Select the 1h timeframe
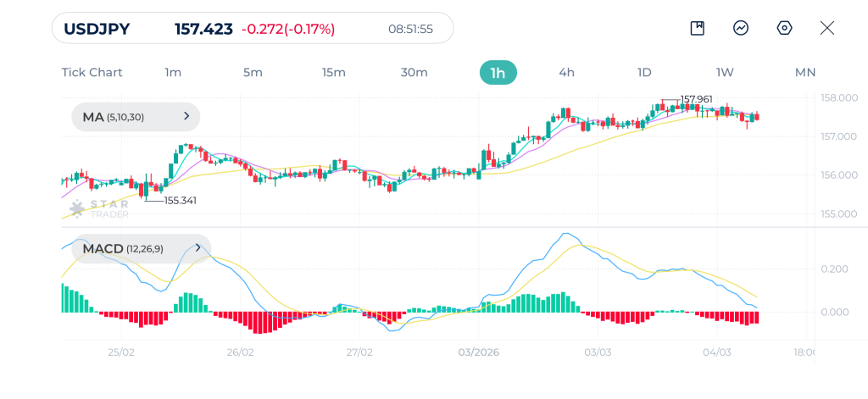Viewport: 868px width, 399px height. [x=498, y=73]
